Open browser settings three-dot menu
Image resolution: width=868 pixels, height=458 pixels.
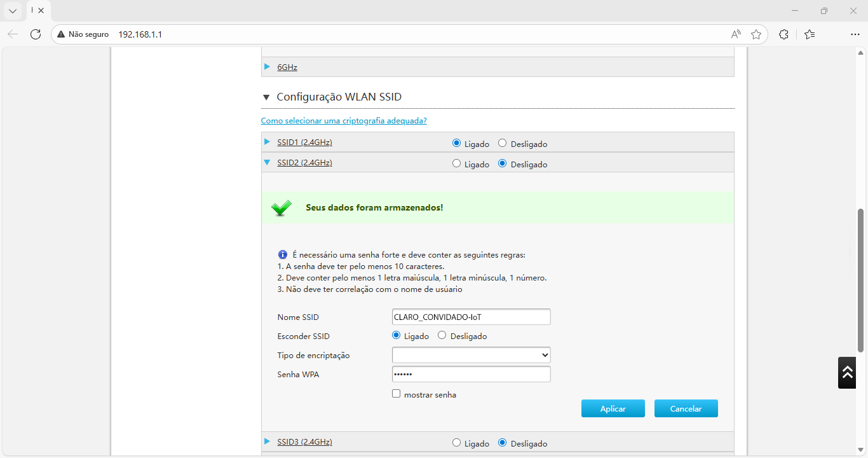(x=855, y=34)
